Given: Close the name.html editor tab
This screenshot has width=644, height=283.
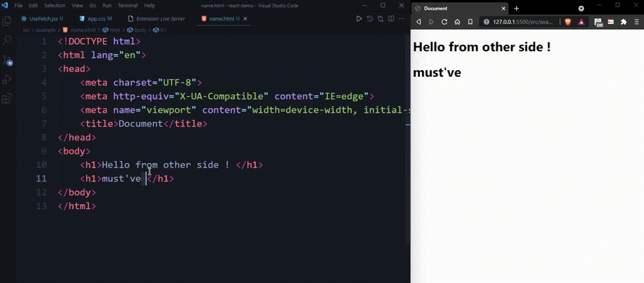Looking at the screenshot, I should click(246, 18).
